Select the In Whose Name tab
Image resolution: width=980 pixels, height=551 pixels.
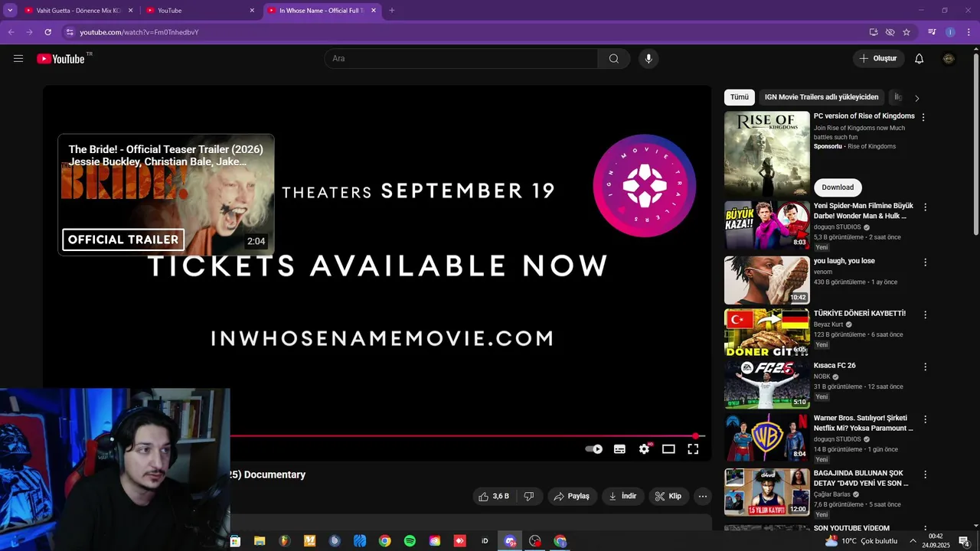click(x=322, y=11)
